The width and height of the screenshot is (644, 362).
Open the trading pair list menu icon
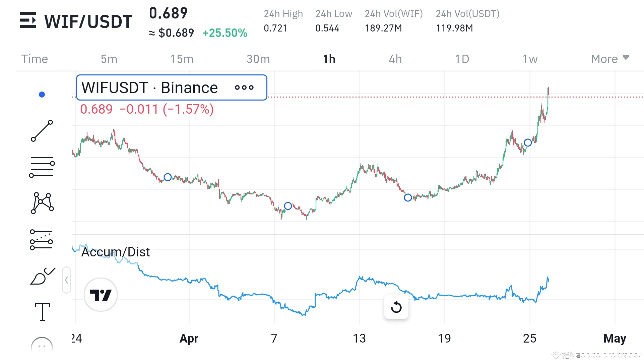[x=27, y=20]
